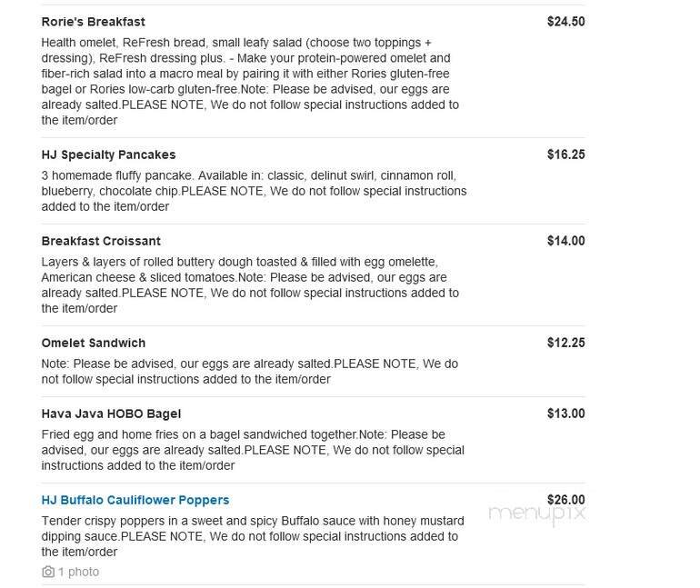The height and width of the screenshot is (588, 700).
Task: Click the Omelet Sandwich item name
Action: coord(94,343)
